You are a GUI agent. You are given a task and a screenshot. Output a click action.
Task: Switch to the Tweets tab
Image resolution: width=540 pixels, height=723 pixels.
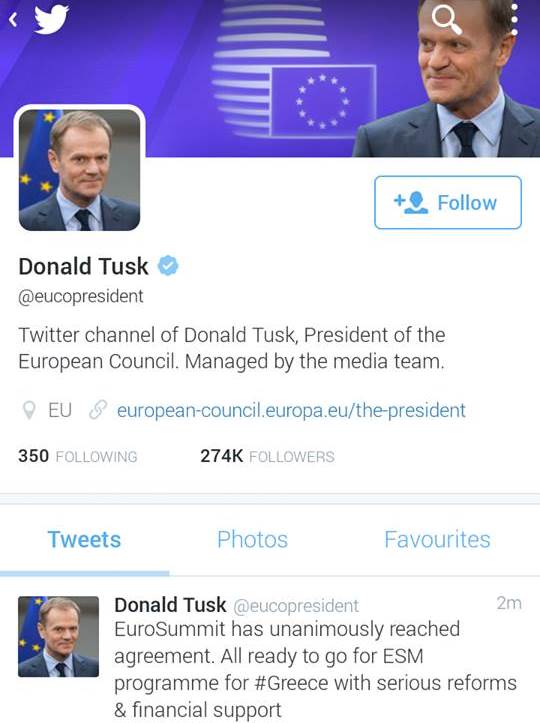click(84, 539)
